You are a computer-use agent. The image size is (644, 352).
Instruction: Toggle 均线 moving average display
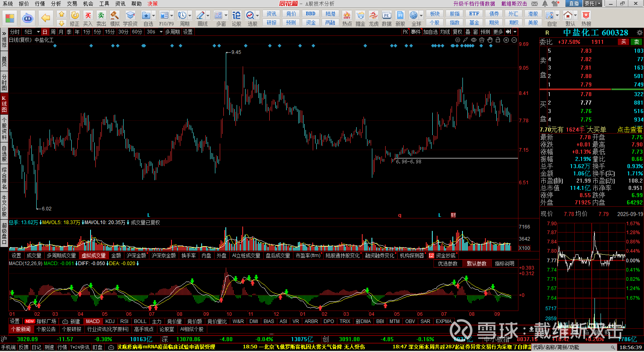pyautogui.click(x=445, y=32)
